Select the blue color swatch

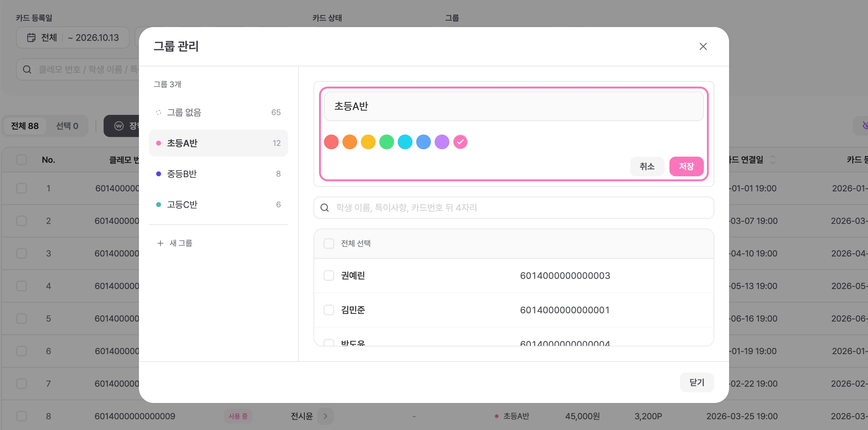[x=424, y=142]
